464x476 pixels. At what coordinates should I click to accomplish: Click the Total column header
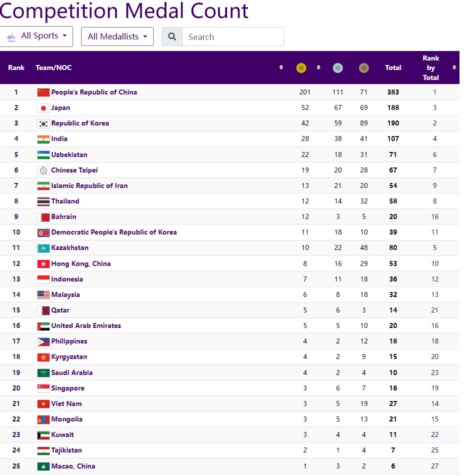(393, 68)
